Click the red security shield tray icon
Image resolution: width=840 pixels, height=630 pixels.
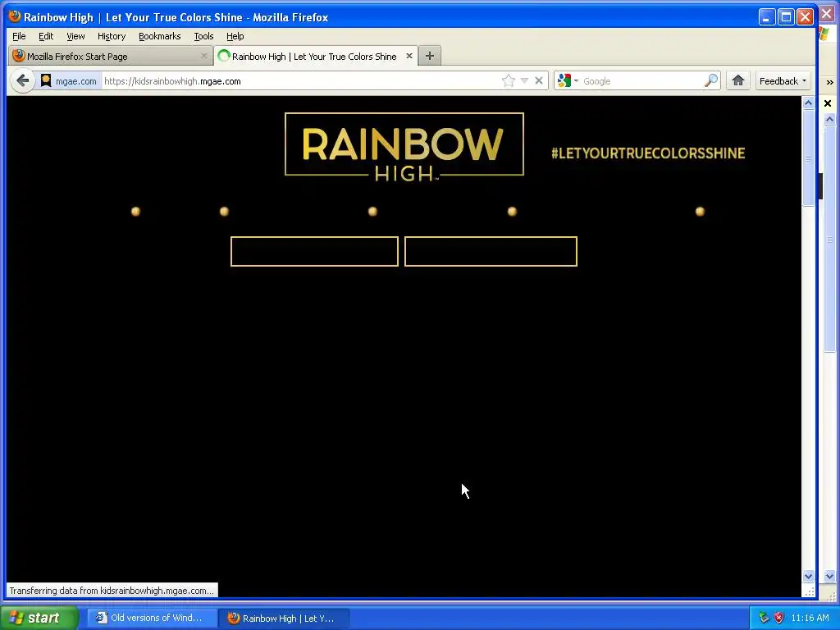(x=778, y=618)
